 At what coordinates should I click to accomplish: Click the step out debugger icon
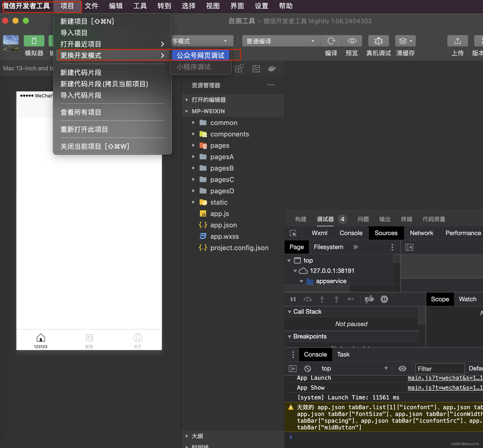coord(337,299)
